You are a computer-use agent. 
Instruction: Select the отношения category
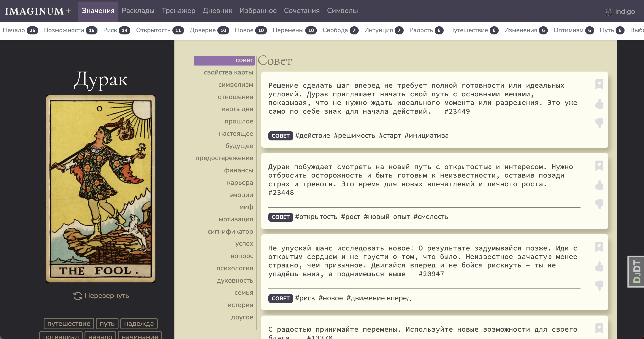pos(235,97)
